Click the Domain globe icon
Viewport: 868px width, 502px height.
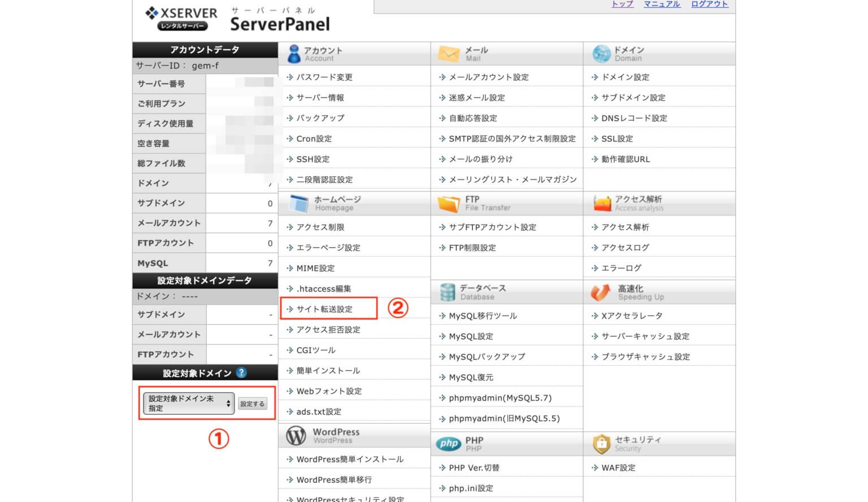601,54
